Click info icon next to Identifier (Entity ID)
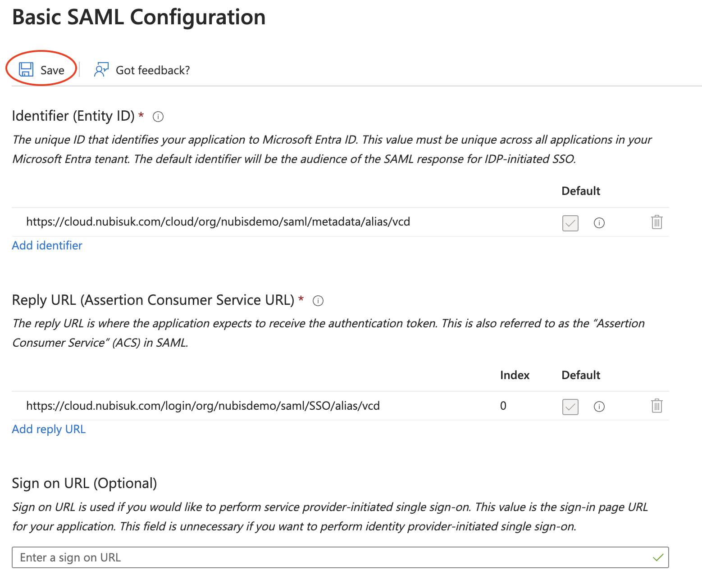 [158, 117]
